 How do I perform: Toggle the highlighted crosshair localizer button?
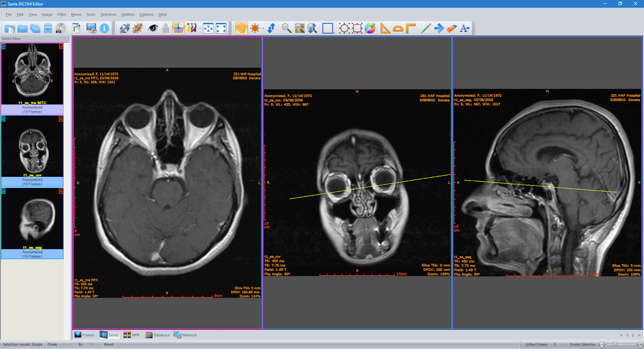click(x=178, y=28)
